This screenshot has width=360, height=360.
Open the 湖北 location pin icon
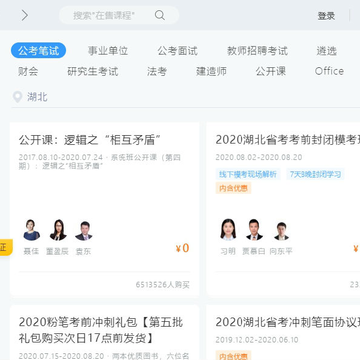coord(17,97)
